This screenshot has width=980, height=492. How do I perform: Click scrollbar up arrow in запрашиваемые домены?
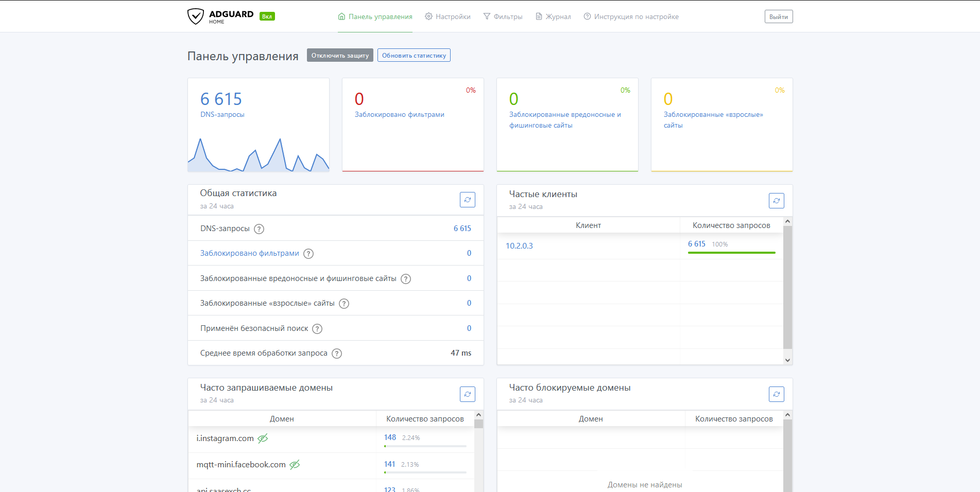478,415
